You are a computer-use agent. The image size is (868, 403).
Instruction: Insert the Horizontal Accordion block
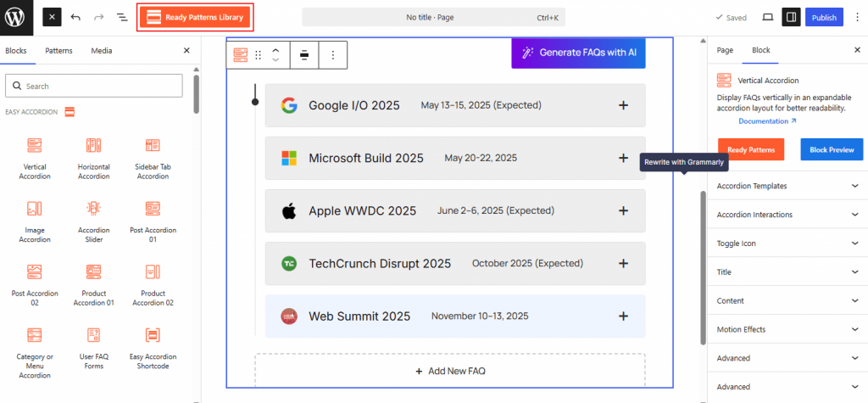(93, 146)
